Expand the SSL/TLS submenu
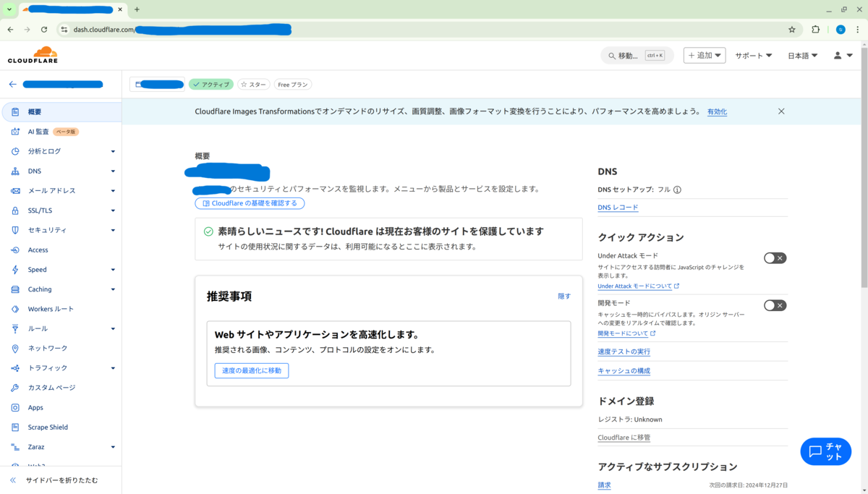868x494 pixels. [113, 210]
